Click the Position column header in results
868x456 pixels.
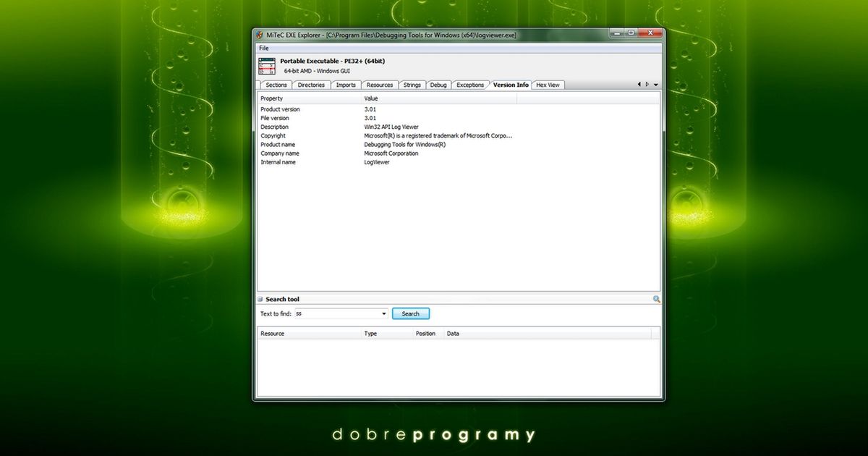[425, 334]
